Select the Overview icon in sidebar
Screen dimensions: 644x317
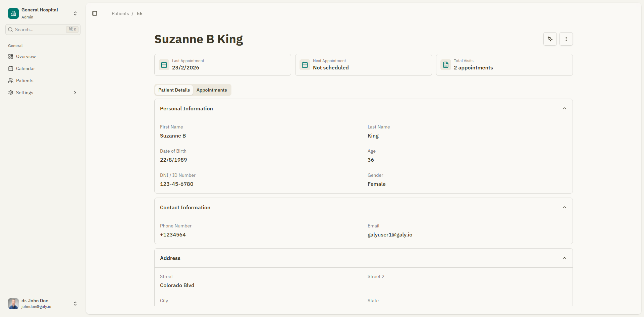pyautogui.click(x=10, y=56)
